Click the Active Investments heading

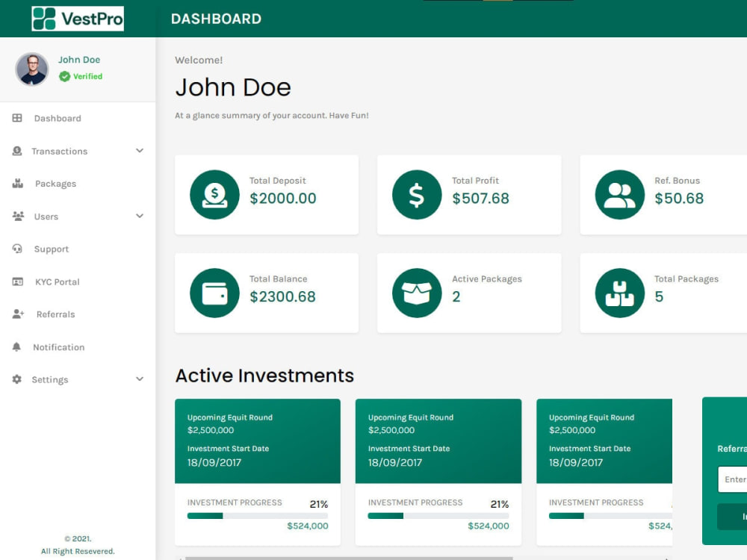click(x=264, y=376)
